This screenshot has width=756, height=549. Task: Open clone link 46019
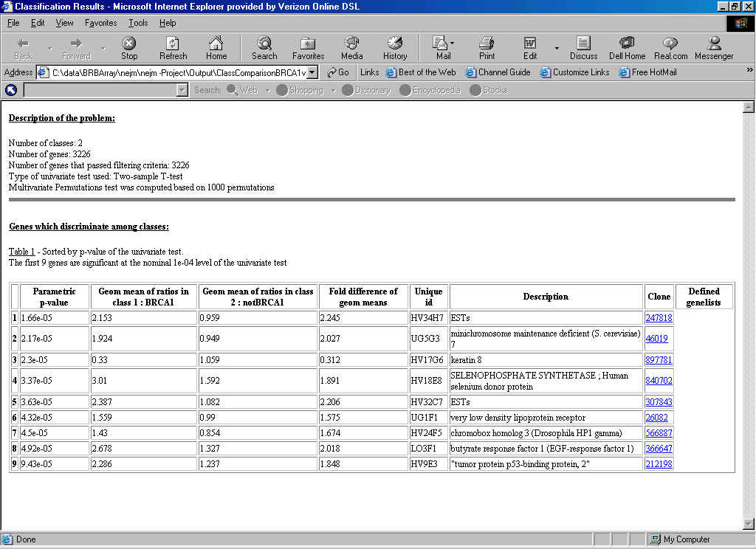tap(656, 339)
